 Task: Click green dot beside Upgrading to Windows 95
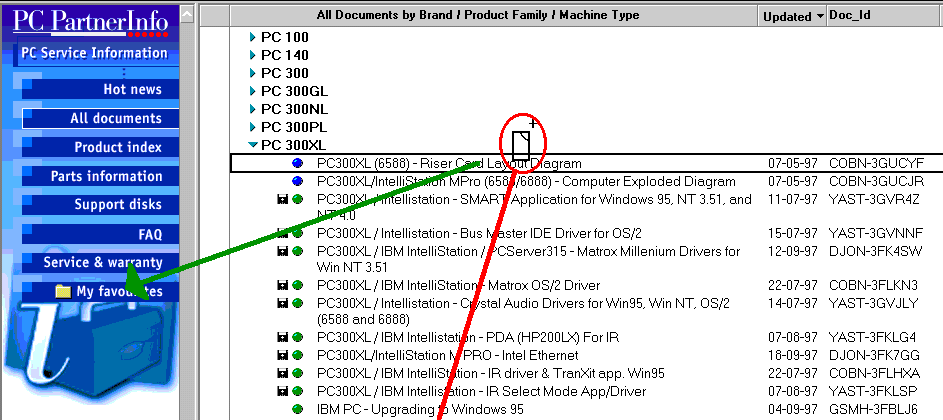point(297,409)
